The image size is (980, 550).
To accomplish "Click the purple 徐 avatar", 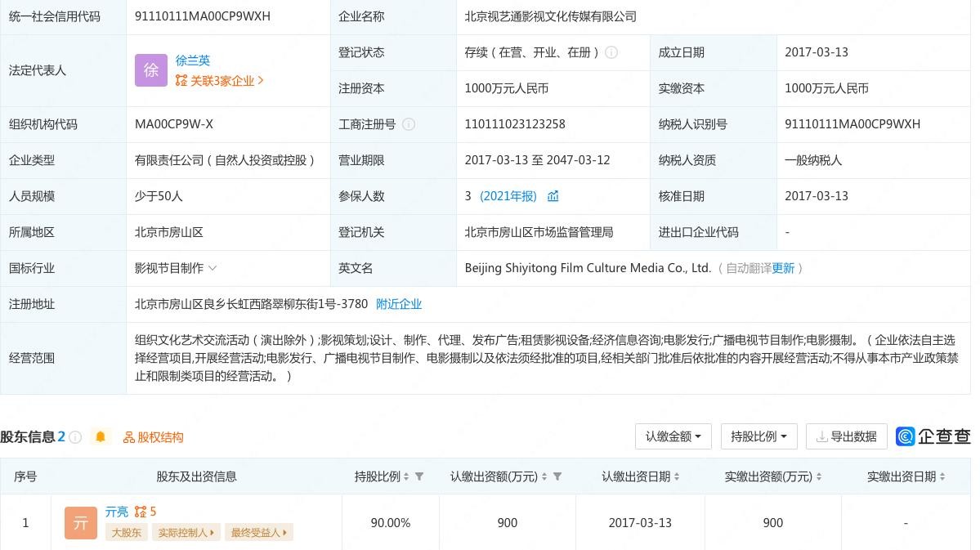I will click(151, 70).
